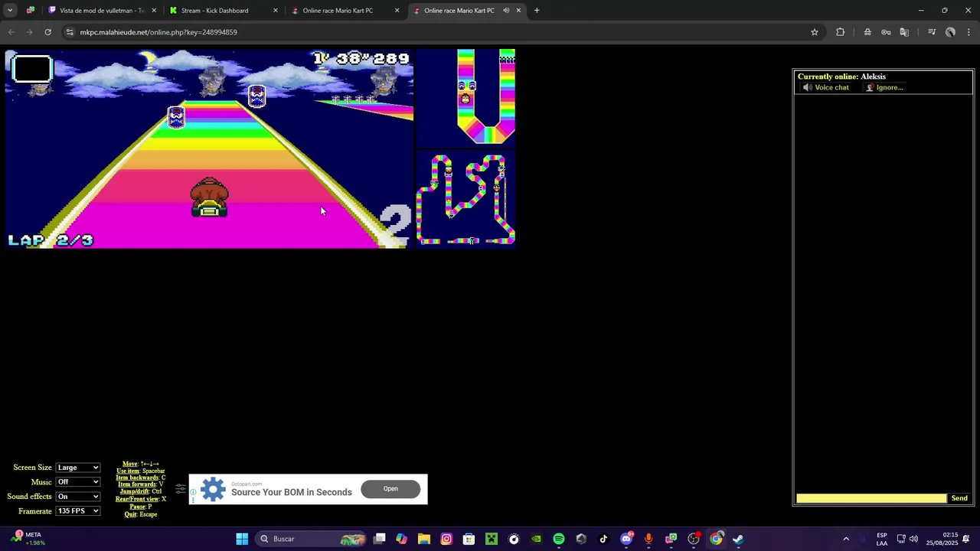Click the META stock widget on taskbar
Image resolution: width=980 pixels, height=551 pixels.
pos(28,539)
